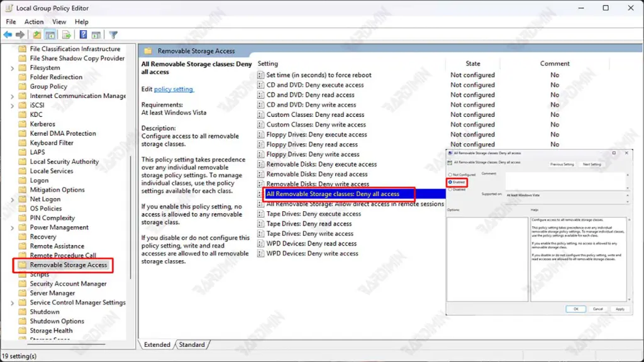The height and width of the screenshot is (362, 644).
Task: Select the Logon folder in the tree
Action: tap(39, 180)
